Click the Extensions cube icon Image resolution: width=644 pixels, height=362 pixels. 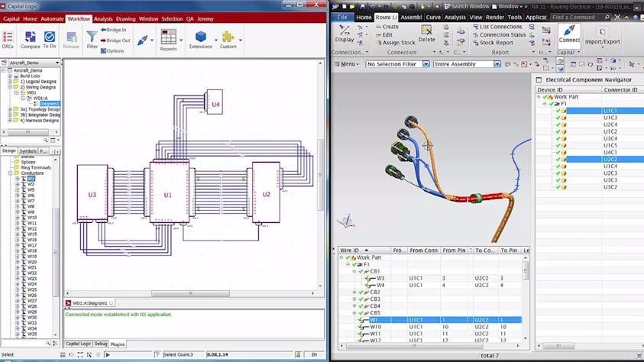[200, 37]
